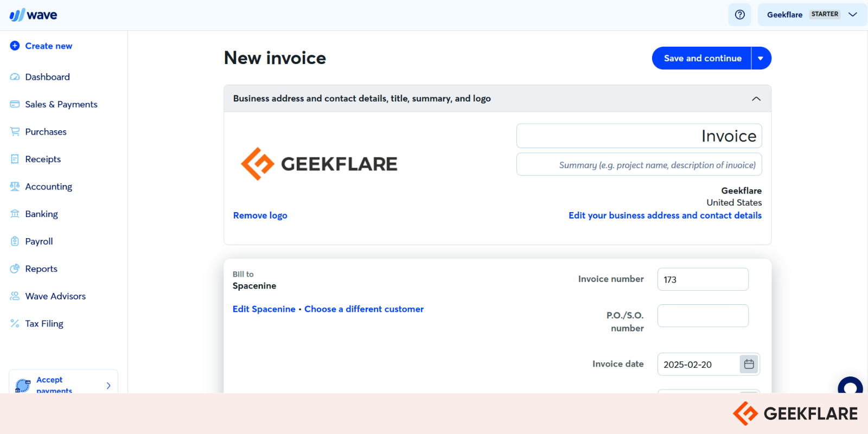Viewport: 868px width, 434px height.
Task: Open the chat support bubble
Action: coord(850,386)
